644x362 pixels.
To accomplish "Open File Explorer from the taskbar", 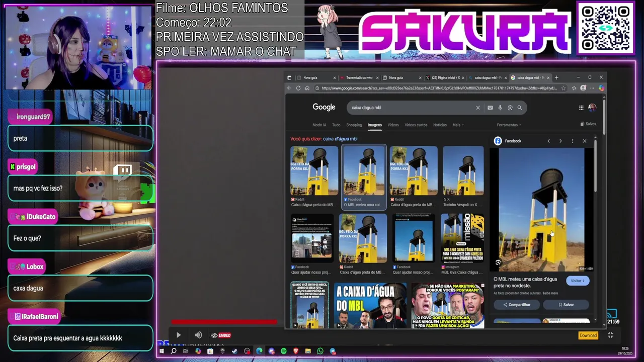I will click(308, 351).
